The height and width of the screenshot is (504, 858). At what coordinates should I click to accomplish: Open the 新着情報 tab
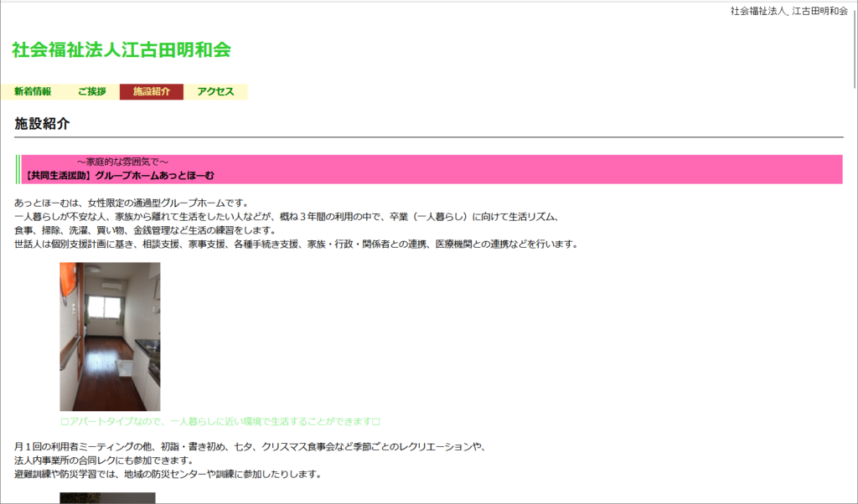33,92
